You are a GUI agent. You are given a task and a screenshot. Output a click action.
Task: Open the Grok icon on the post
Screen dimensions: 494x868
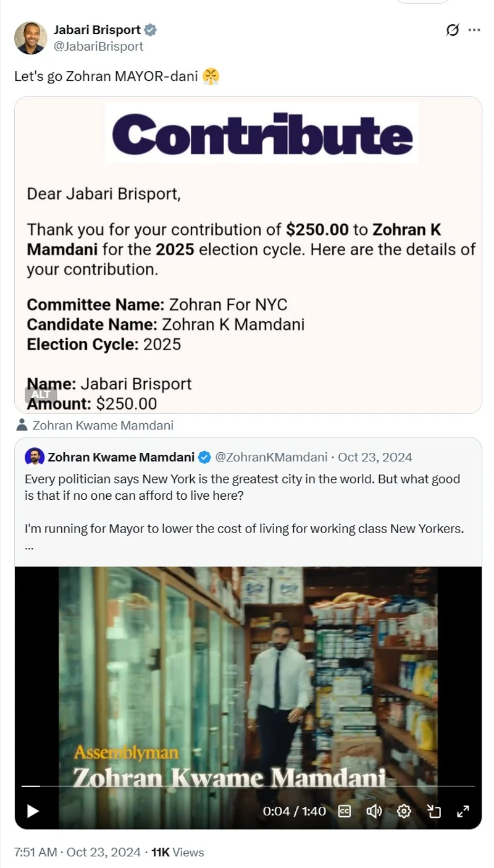[453, 30]
